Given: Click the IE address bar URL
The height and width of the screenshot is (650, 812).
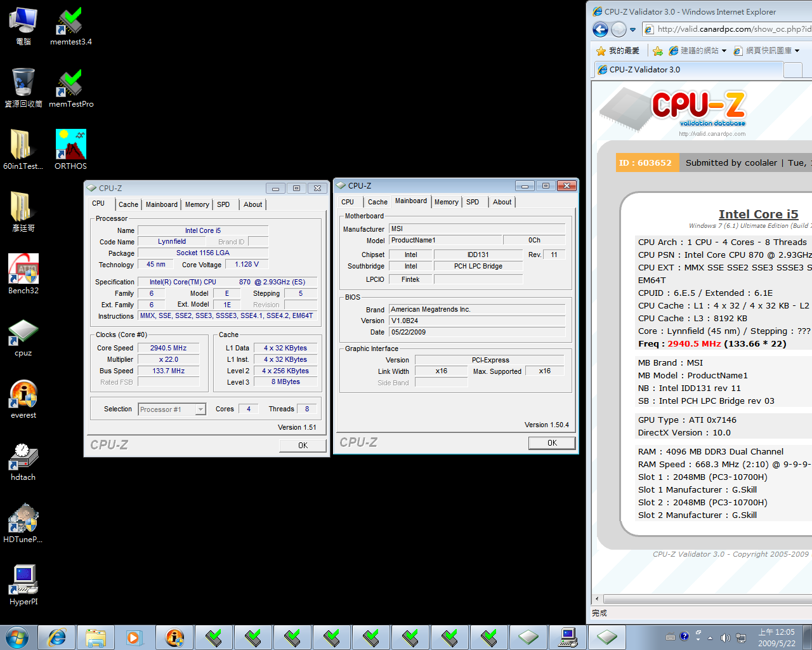Looking at the screenshot, I should click(734, 29).
